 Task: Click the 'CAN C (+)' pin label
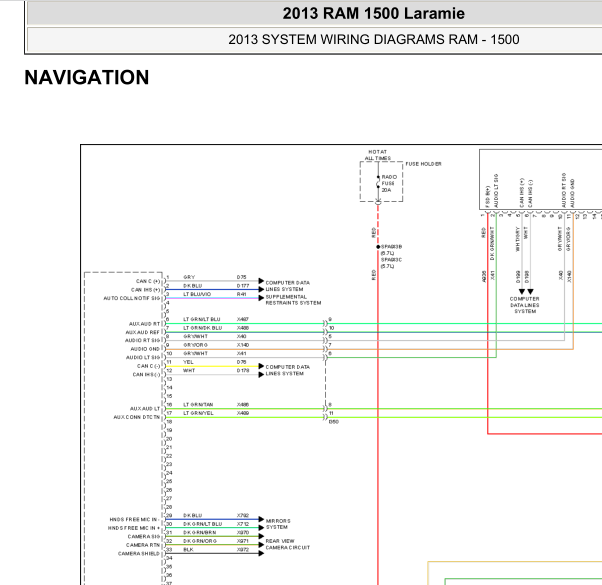[148, 281]
